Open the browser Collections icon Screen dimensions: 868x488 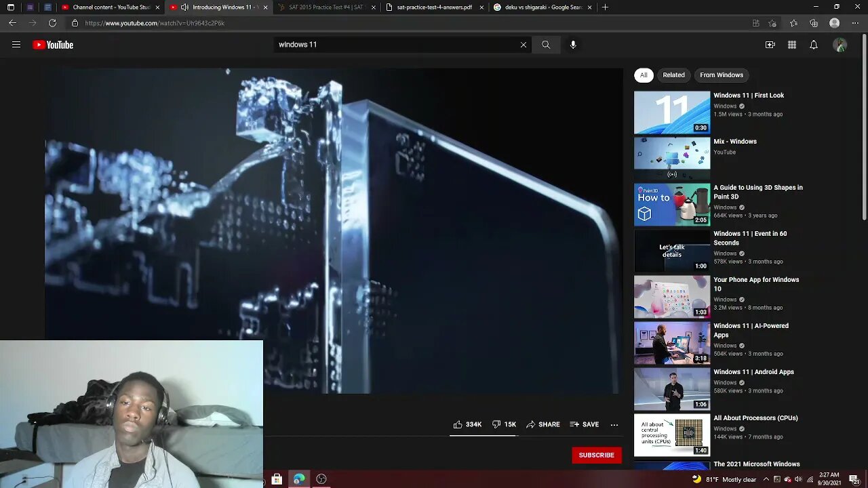tap(814, 23)
